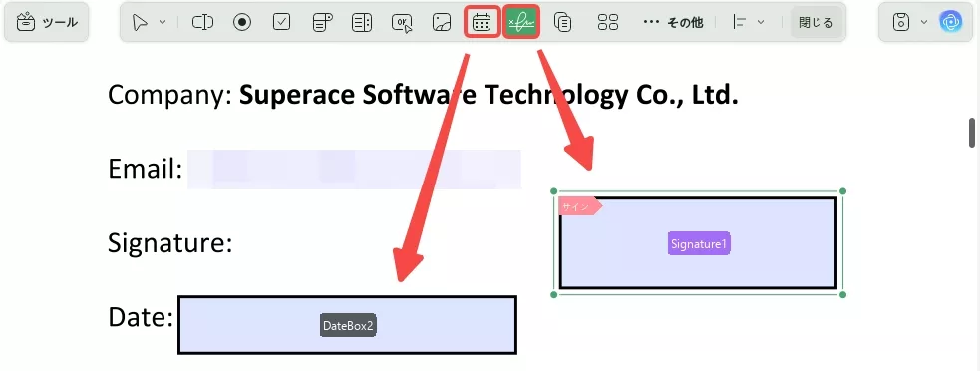Select the radio button form tool
980x371 pixels.
click(x=242, y=23)
